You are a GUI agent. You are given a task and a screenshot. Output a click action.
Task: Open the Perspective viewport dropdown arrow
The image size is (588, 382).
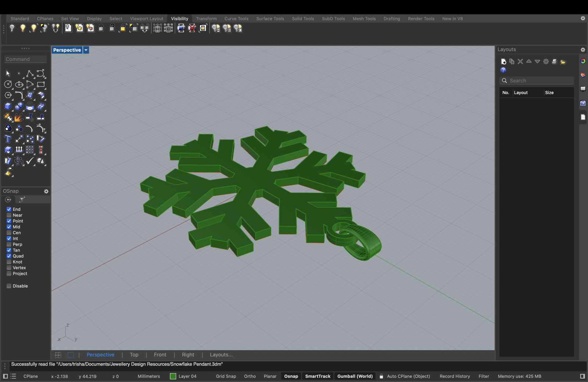coord(86,50)
